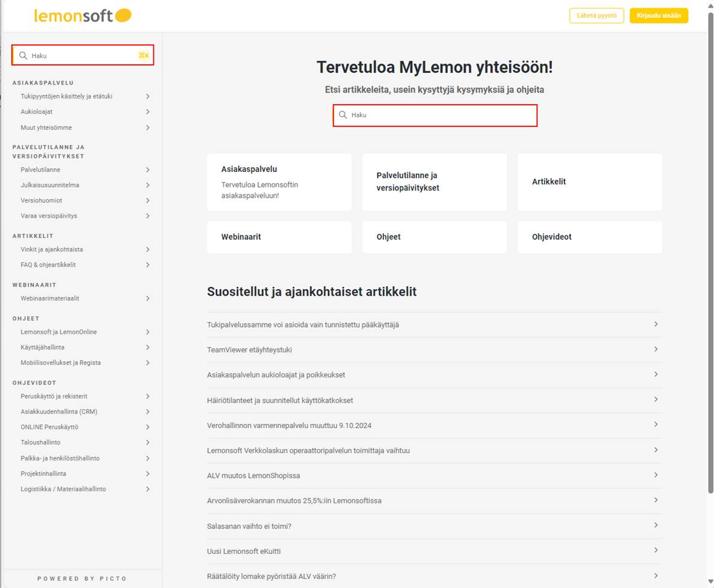Screen dimensions: 714x588
Task: Click the sidebar search magnifier icon
Action: point(23,55)
